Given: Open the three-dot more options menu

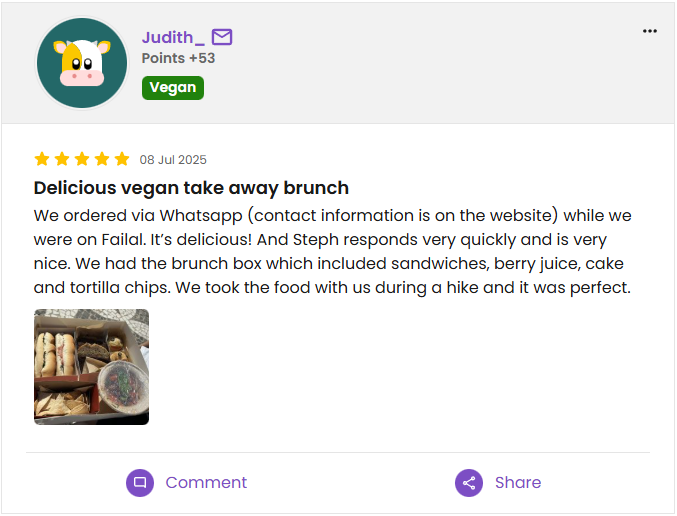Looking at the screenshot, I should pyautogui.click(x=650, y=31).
